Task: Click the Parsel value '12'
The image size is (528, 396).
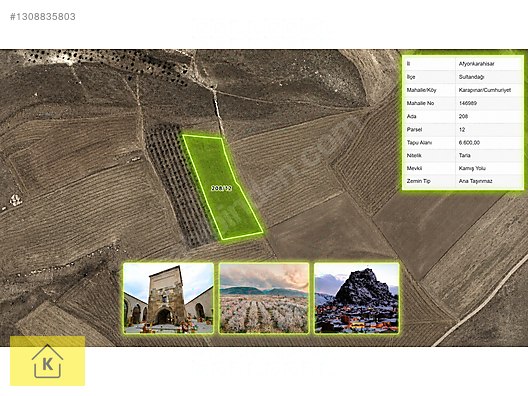Action: pos(462,129)
